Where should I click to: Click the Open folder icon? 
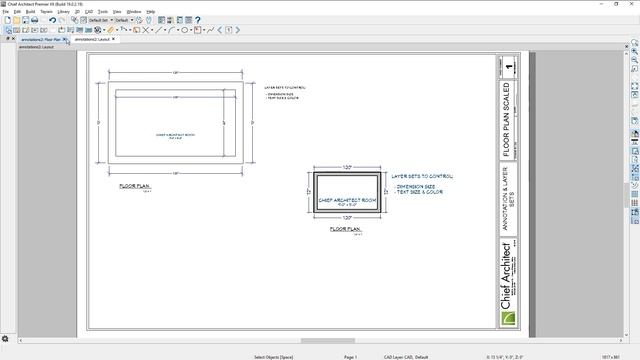point(17,20)
